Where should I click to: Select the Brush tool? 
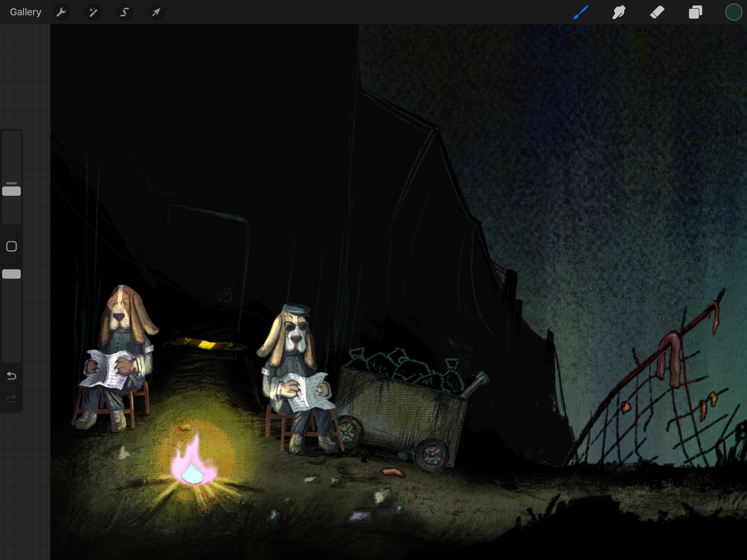(x=581, y=12)
